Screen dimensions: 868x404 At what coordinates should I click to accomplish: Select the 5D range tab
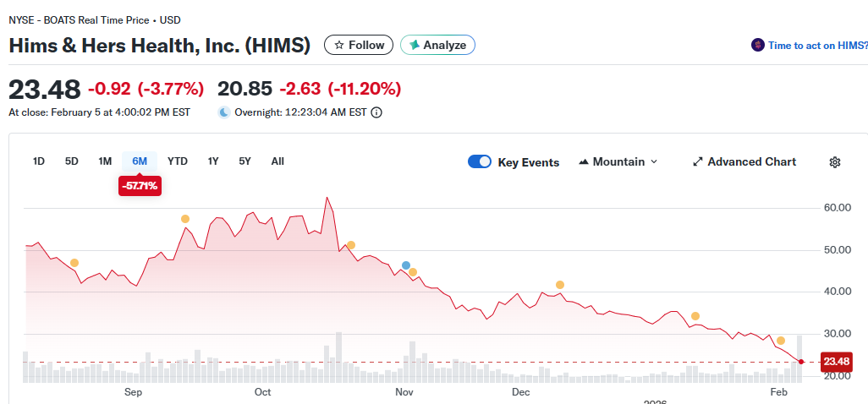[x=71, y=161]
